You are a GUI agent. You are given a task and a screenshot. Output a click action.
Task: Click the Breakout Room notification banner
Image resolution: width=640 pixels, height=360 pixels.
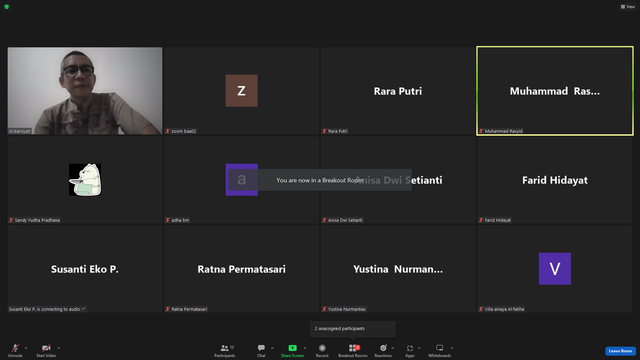[x=320, y=180]
